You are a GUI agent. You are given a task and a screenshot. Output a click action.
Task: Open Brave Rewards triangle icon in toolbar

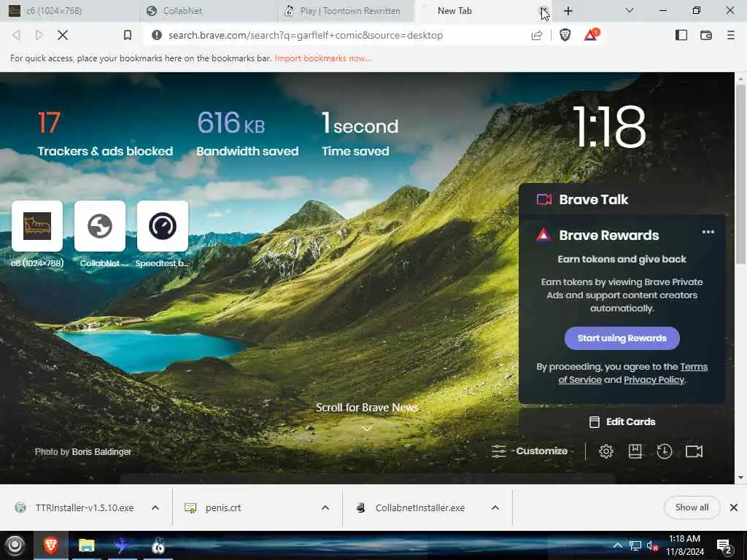(x=591, y=35)
